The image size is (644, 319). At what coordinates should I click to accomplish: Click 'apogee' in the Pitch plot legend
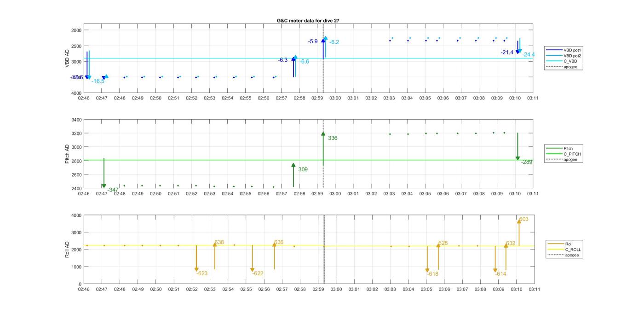(562, 160)
